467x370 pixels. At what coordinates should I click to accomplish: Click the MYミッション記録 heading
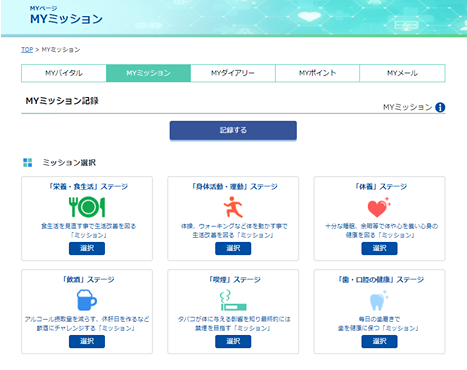click(62, 101)
